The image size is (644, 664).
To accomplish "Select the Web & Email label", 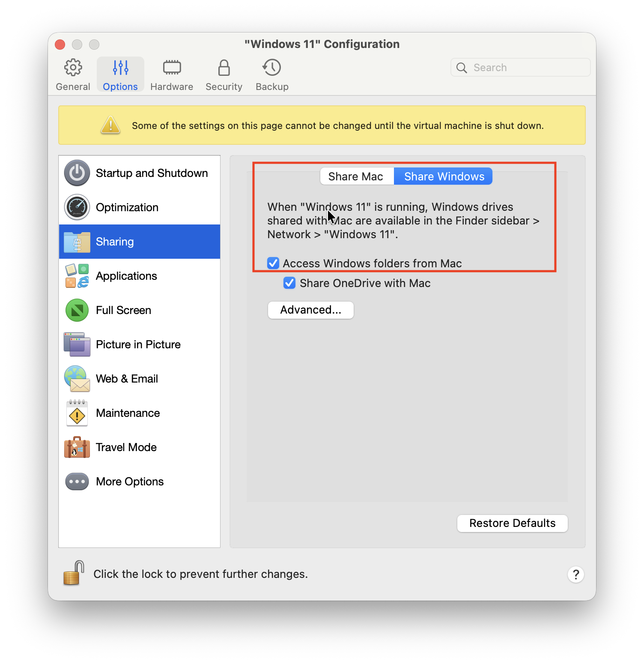I will pyautogui.click(x=127, y=379).
